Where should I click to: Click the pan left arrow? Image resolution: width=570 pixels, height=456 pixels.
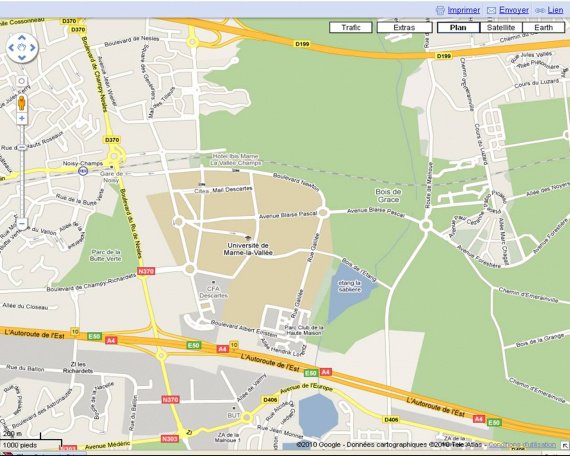(11, 48)
